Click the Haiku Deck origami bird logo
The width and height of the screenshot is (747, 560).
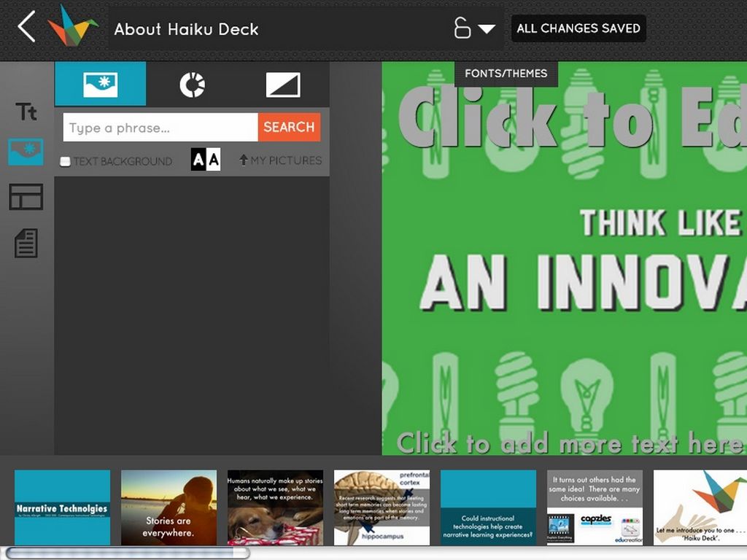point(72,26)
